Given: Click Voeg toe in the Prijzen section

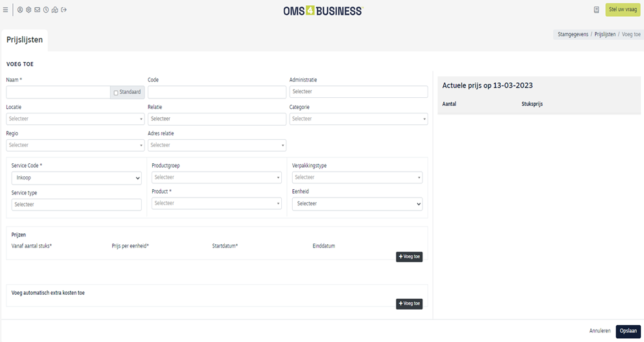Looking at the screenshot, I should click(409, 256).
